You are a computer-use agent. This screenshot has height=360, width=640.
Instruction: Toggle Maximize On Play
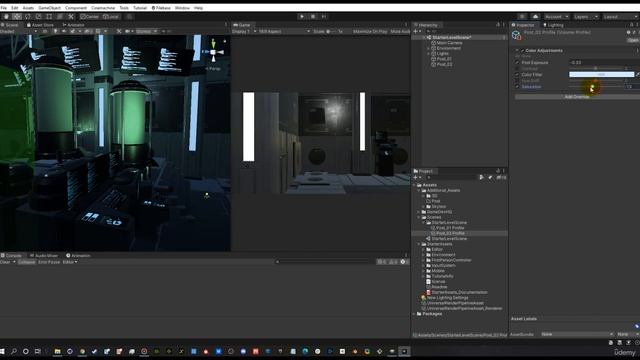(370, 31)
